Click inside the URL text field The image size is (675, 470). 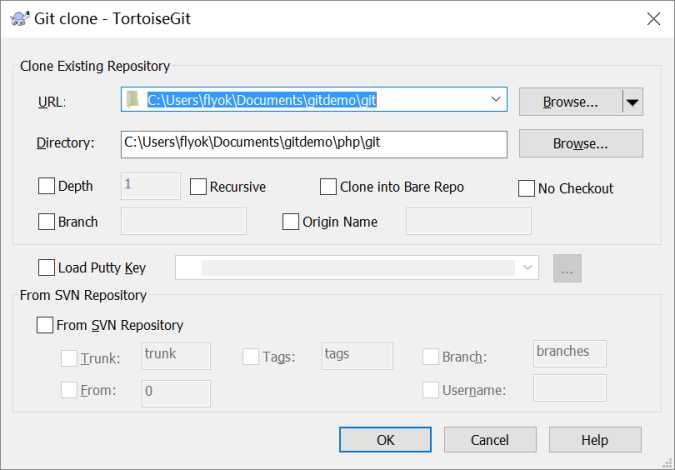314,99
